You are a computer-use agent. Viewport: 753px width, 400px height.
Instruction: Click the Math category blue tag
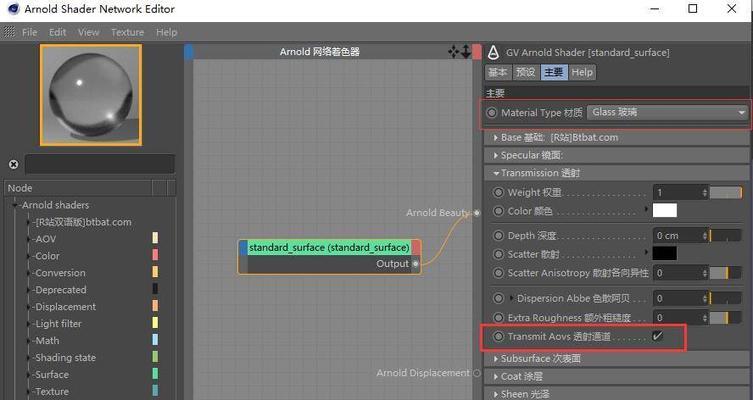click(155, 339)
